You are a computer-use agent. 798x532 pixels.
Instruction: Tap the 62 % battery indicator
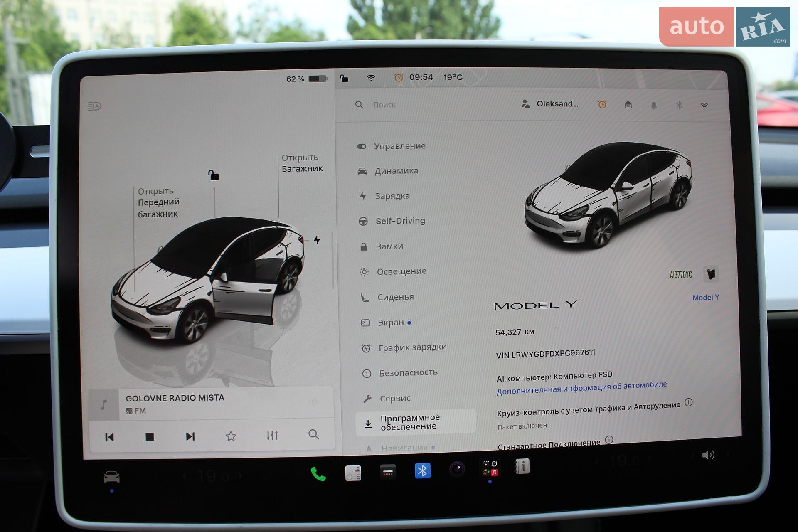(x=307, y=79)
